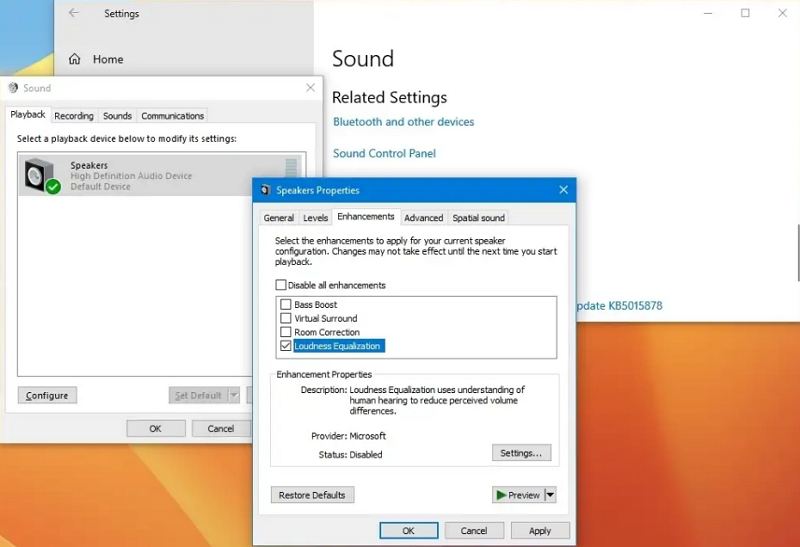Viewport: 800px width, 547px height.
Task: Click the Speakers device icon in Sound window
Action: click(42, 176)
